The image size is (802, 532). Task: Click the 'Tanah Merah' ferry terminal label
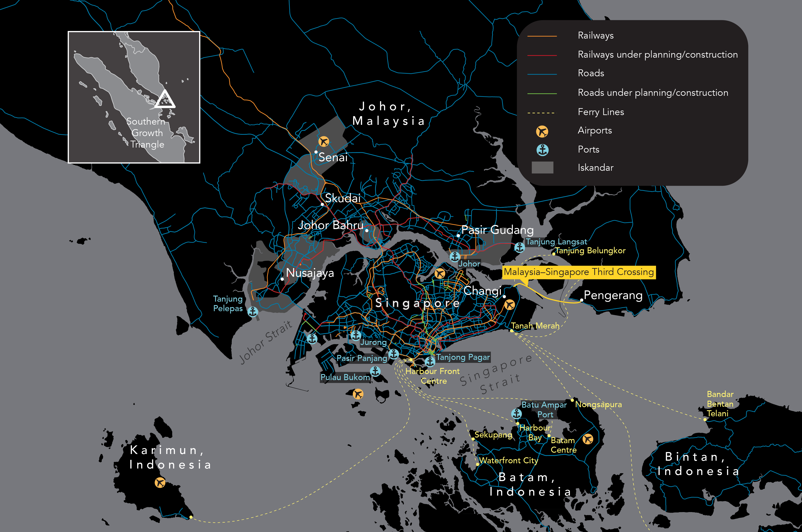pyautogui.click(x=535, y=326)
